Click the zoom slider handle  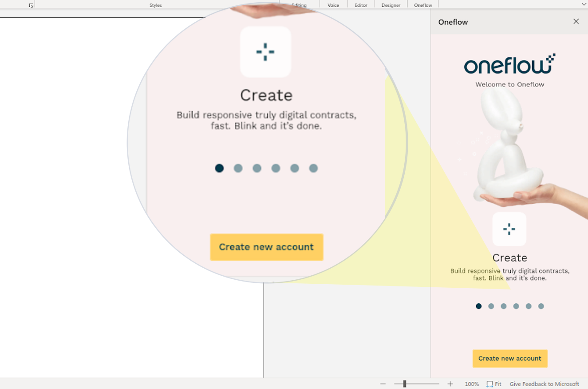click(x=404, y=384)
